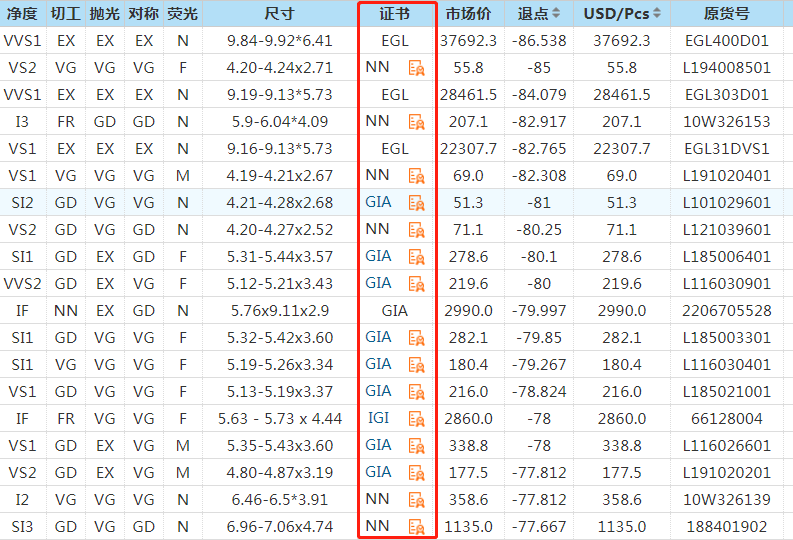The height and width of the screenshot is (540, 793).
Task: Click market price 28461.5 cell
Action: click(x=468, y=95)
